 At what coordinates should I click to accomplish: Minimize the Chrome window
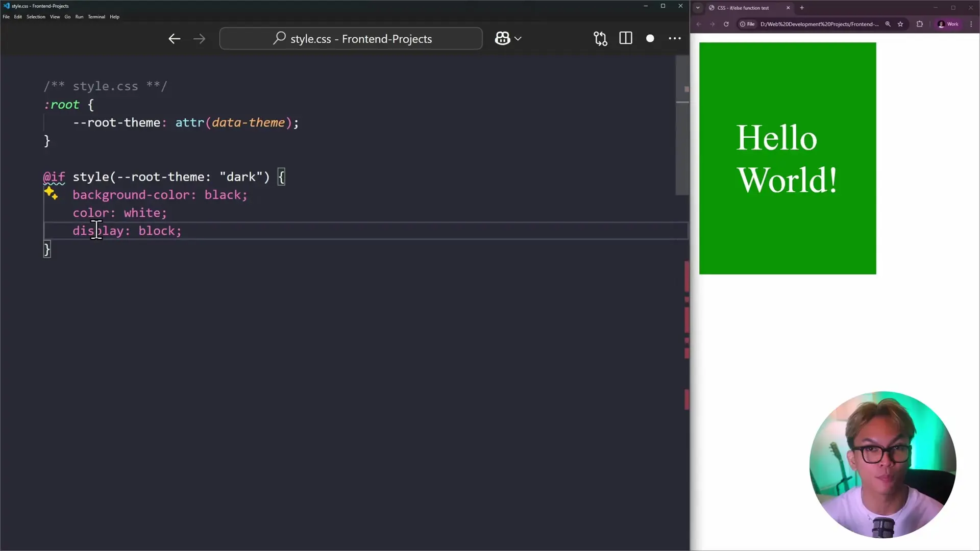tap(936, 8)
